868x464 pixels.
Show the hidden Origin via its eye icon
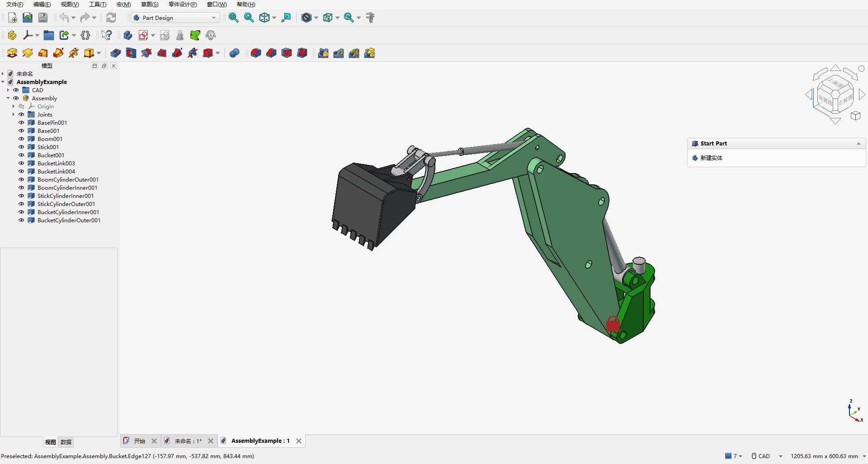pyautogui.click(x=21, y=106)
